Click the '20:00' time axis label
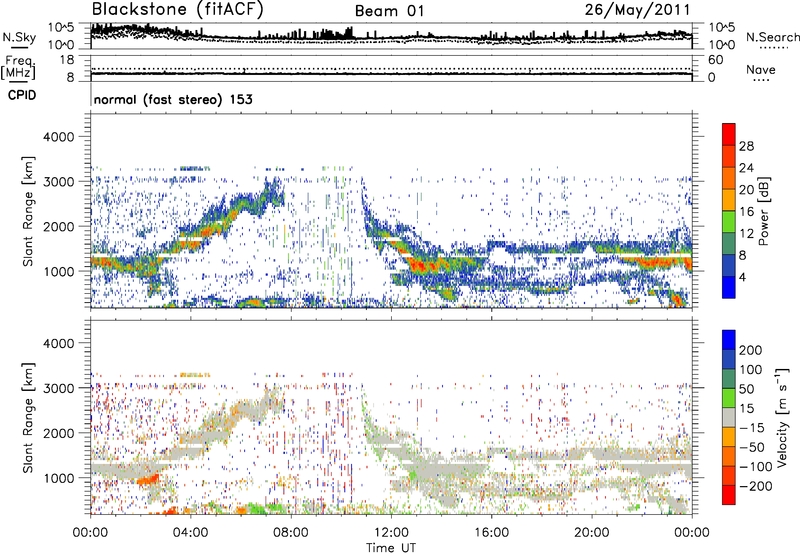This screenshot has width=800, height=554. click(x=591, y=533)
